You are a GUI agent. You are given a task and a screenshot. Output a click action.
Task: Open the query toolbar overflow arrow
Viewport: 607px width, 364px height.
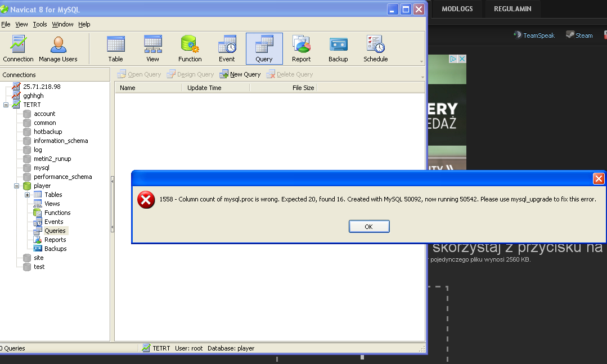(x=422, y=78)
